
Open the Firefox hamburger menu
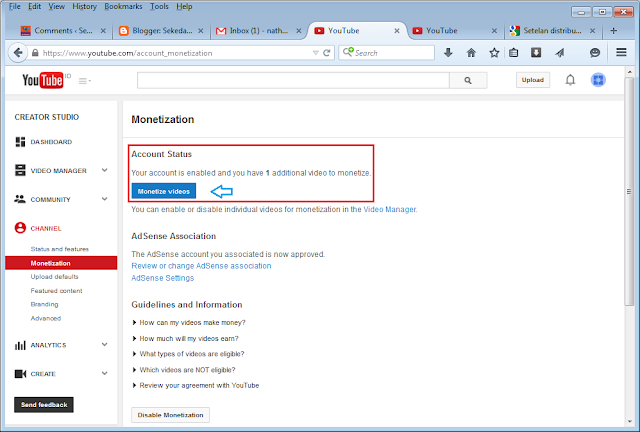pos(621,52)
